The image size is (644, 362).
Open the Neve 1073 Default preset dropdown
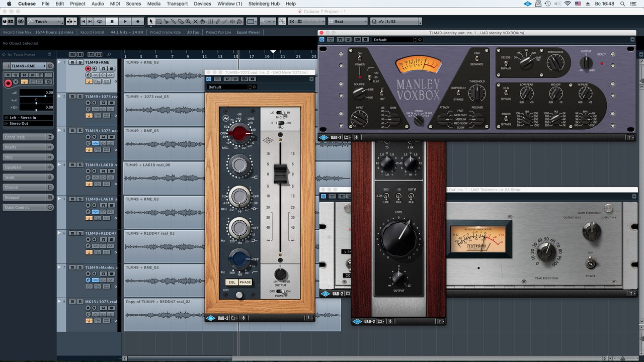pos(229,87)
